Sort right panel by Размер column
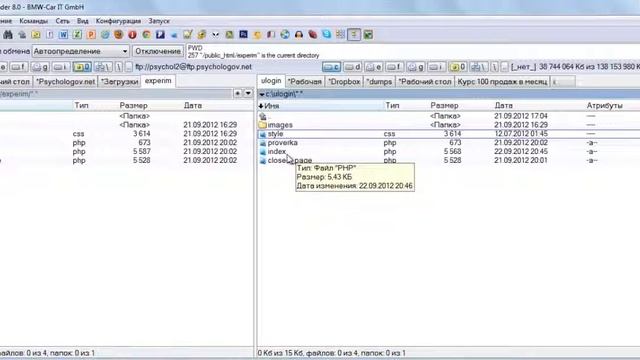 [x=444, y=106]
